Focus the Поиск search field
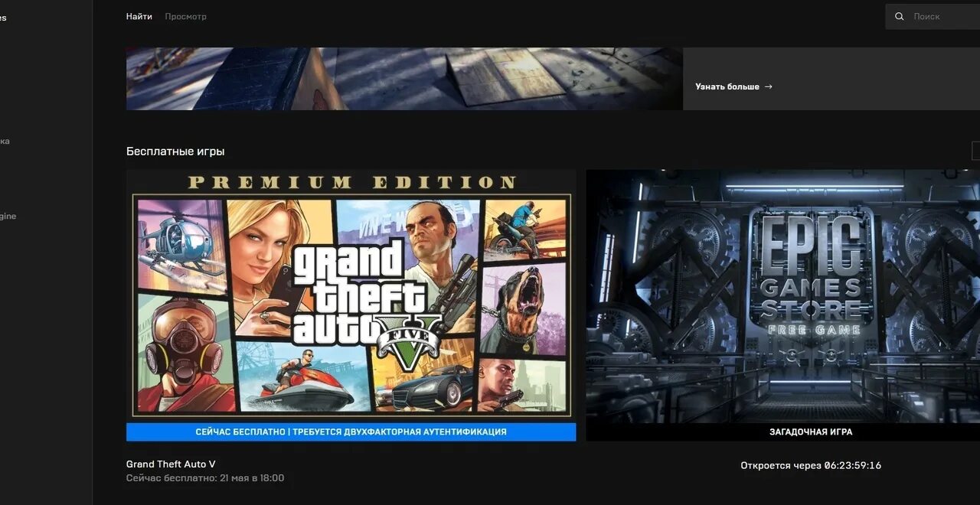Image resolution: width=980 pixels, height=505 pixels. pyautogui.click(x=933, y=16)
